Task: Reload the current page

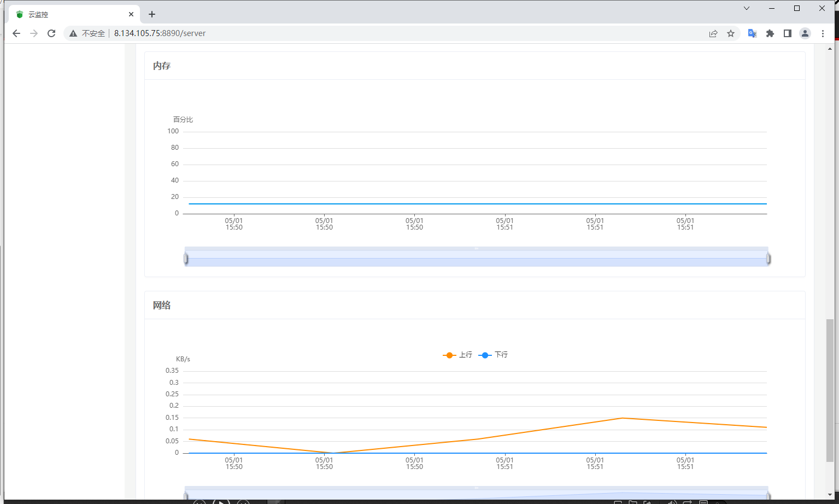Action: coord(51,33)
